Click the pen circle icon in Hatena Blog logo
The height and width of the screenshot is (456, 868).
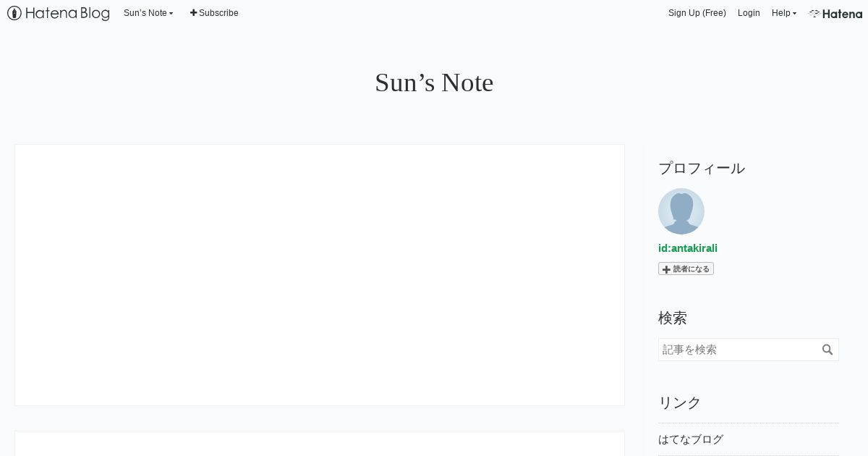coord(14,13)
